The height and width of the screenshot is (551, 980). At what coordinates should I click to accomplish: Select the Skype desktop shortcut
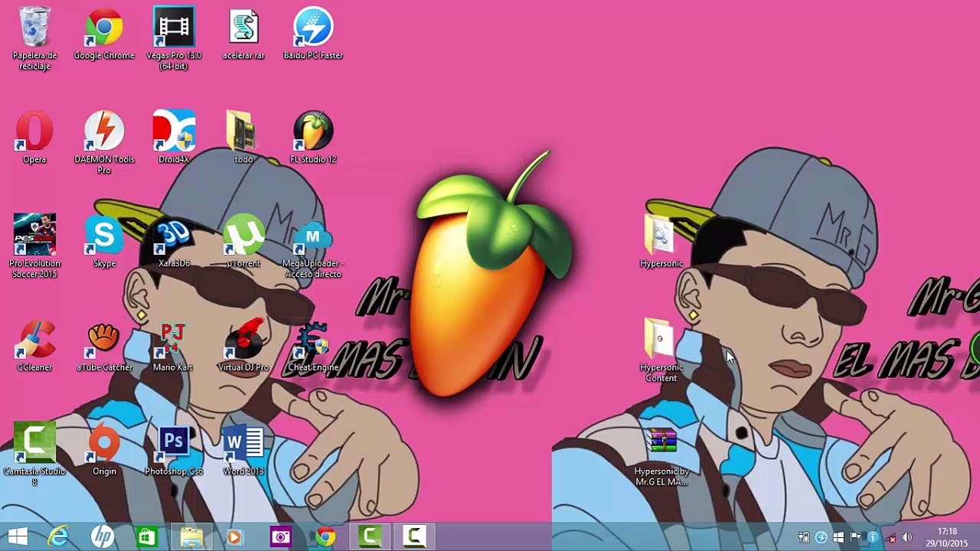pyautogui.click(x=104, y=242)
